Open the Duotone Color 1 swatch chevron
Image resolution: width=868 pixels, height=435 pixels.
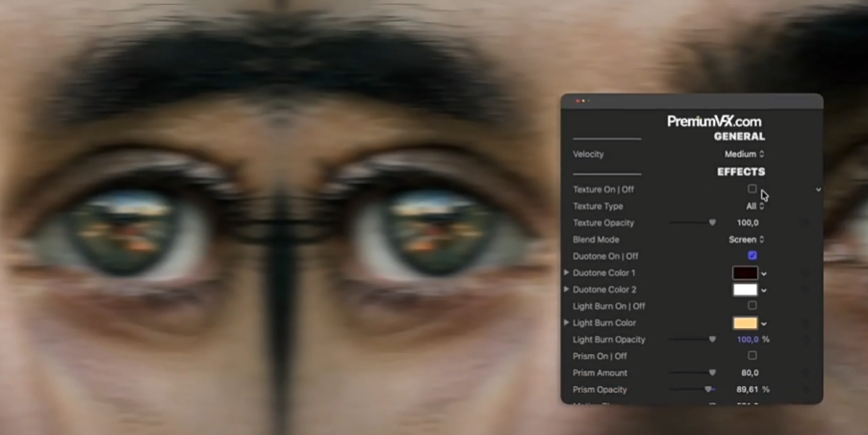pyautogui.click(x=764, y=274)
